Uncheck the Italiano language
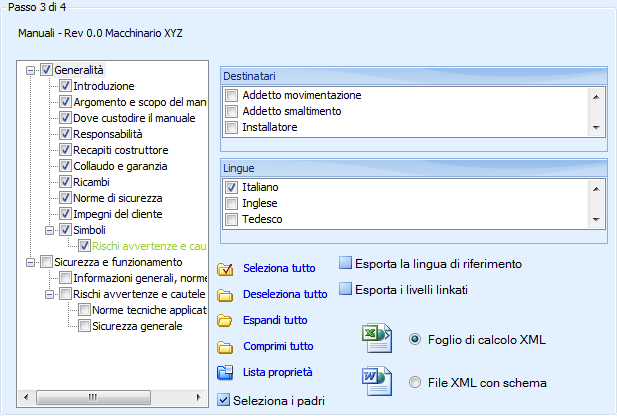The image size is (617, 416). coord(231,187)
